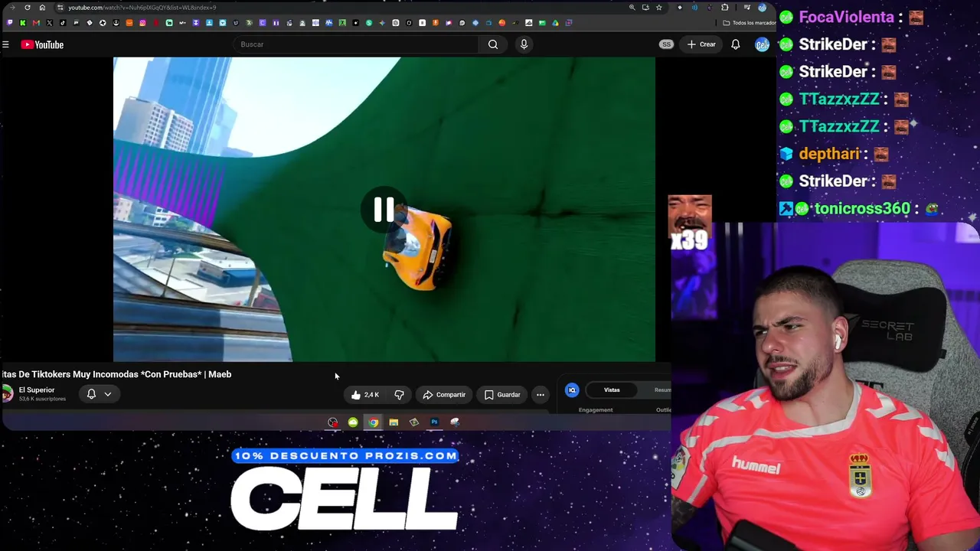Image resolution: width=980 pixels, height=551 pixels.
Task: Expand subscription options chevron
Action: pyautogui.click(x=108, y=394)
